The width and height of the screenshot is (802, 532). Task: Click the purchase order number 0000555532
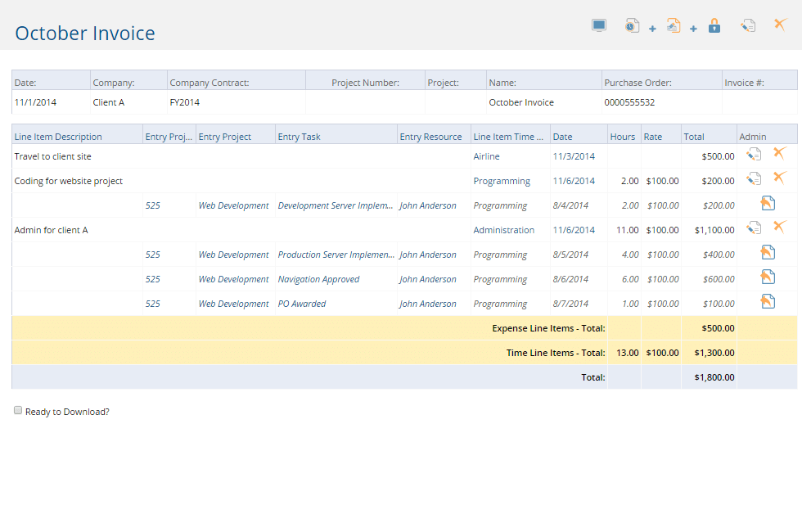630,102
